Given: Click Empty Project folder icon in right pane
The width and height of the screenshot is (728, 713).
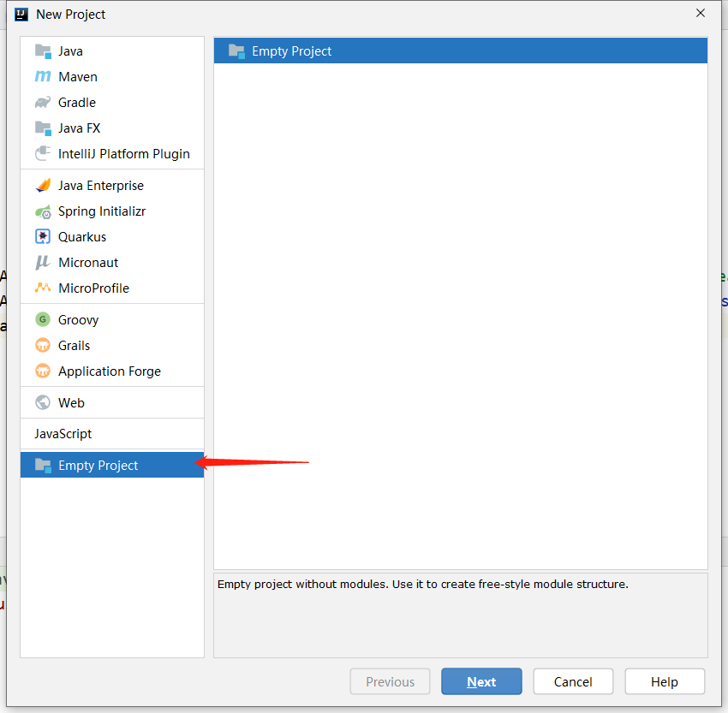Looking at the screenshot, I should (x=236, y=51).
